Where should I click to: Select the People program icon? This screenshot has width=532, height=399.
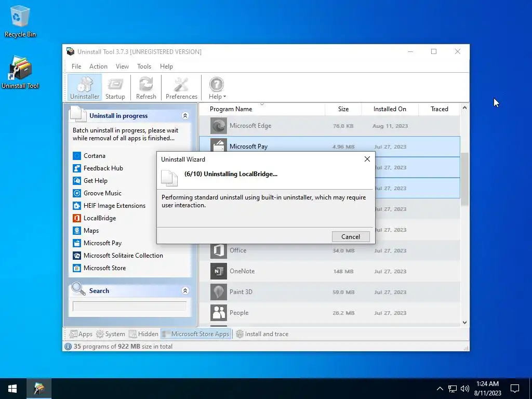pos(219,313)
